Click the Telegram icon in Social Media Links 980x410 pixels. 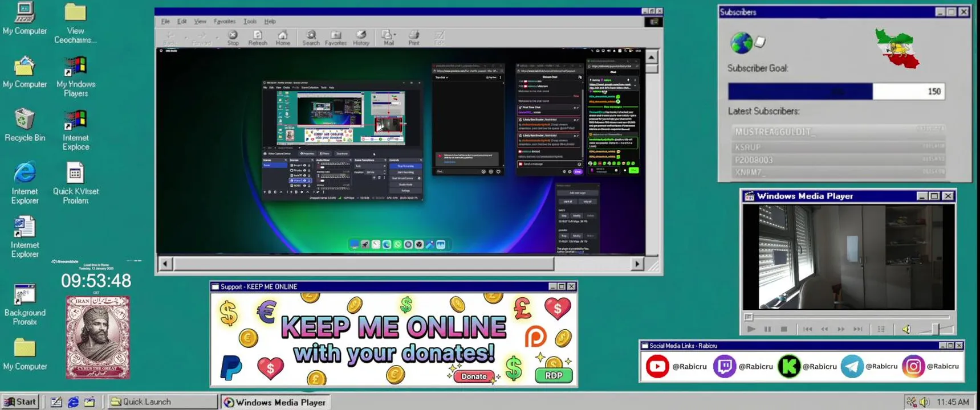pos(852,366)
